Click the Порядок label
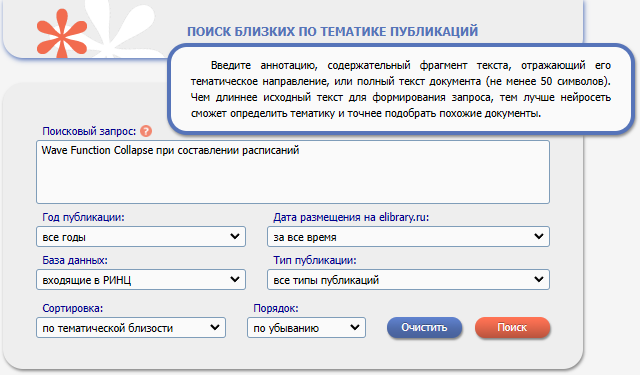The width and height of the screenshot is (640, 375). point(276,308)
